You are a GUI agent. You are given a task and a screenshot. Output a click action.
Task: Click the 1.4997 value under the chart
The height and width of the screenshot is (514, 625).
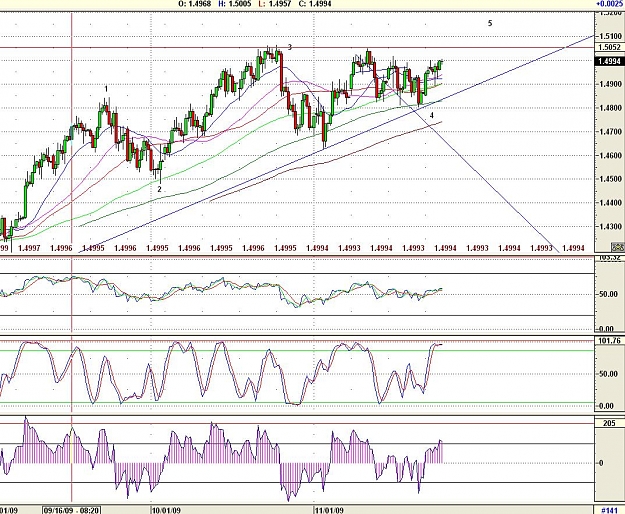[x=29, y=248]
